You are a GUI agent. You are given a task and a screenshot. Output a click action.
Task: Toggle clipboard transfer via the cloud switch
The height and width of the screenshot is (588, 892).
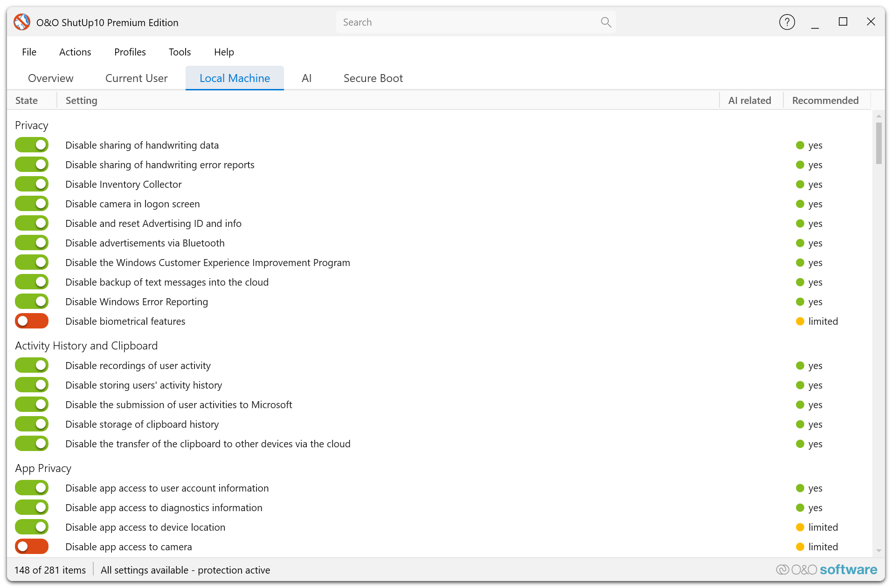pos(32,444)
